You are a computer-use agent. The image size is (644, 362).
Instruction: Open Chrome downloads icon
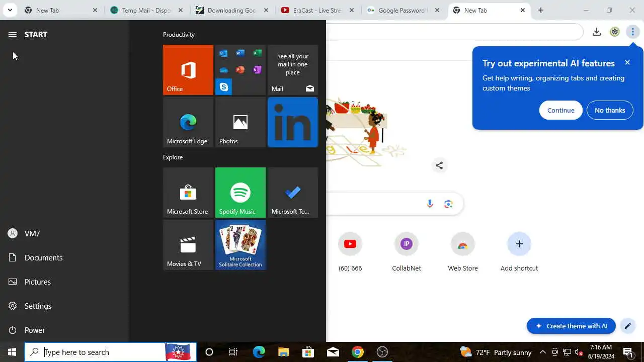click(597, 32)
